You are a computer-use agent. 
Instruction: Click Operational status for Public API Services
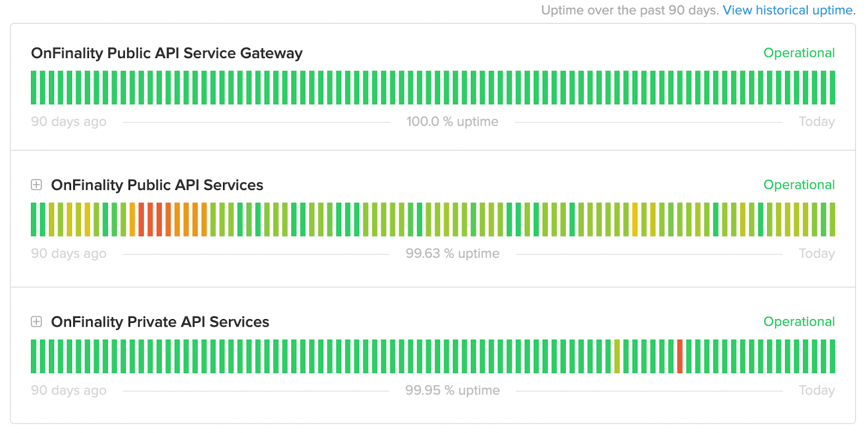[799, 184]
